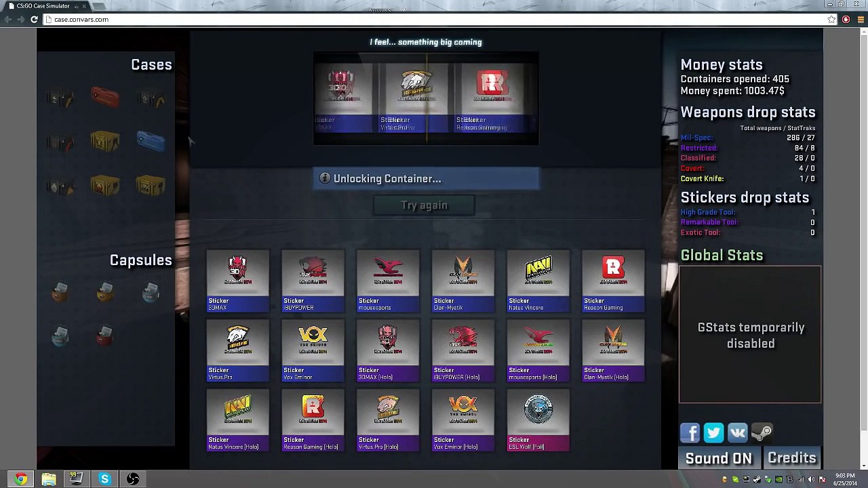Go forward using browser forward arrow

tap(20, 20)
